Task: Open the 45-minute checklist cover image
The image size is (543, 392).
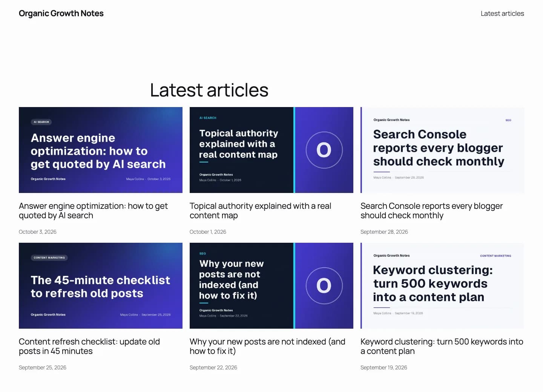Action: (x=101, y=286)
